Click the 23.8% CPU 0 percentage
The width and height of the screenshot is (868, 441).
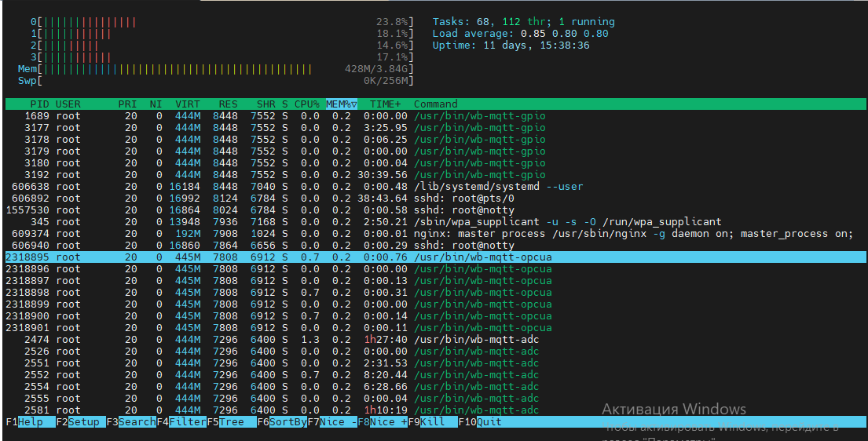tap(392, 22)
